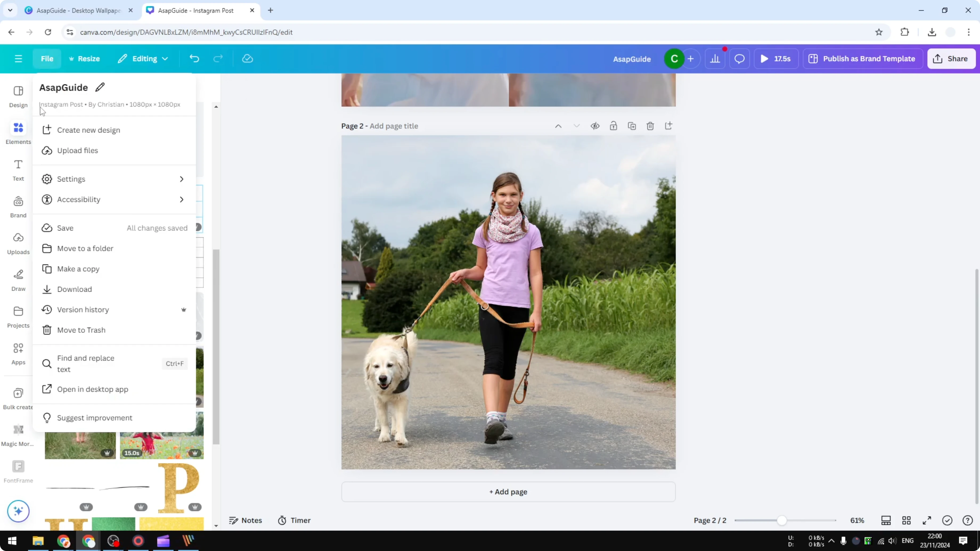The image size is (980, 551).
Task: Open the Apps panel in sidebar
Action: coord(18,353)
